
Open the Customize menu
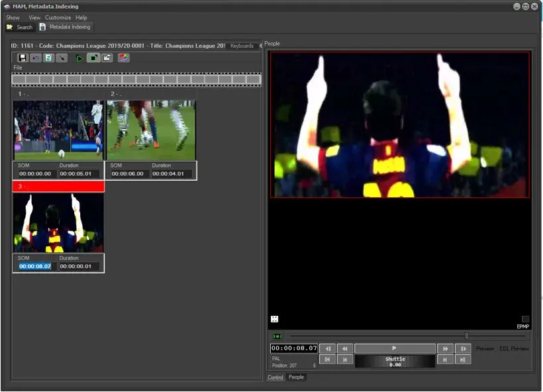pos(58,17)
